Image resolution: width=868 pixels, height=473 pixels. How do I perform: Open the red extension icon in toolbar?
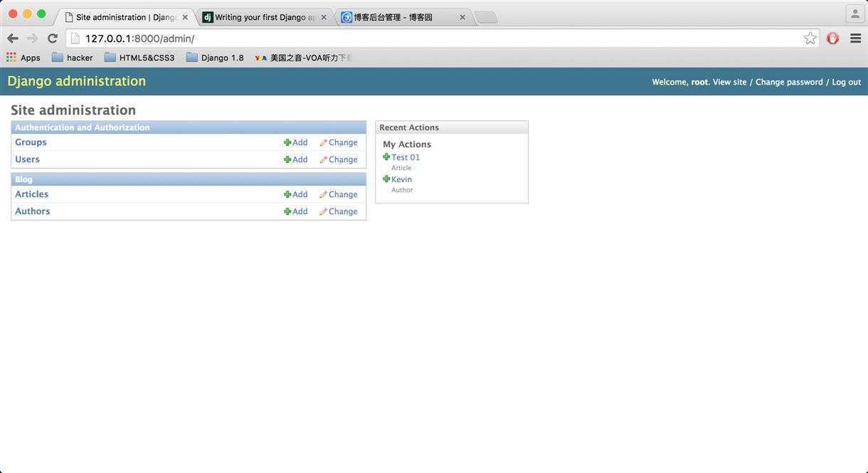coord(832,38)
